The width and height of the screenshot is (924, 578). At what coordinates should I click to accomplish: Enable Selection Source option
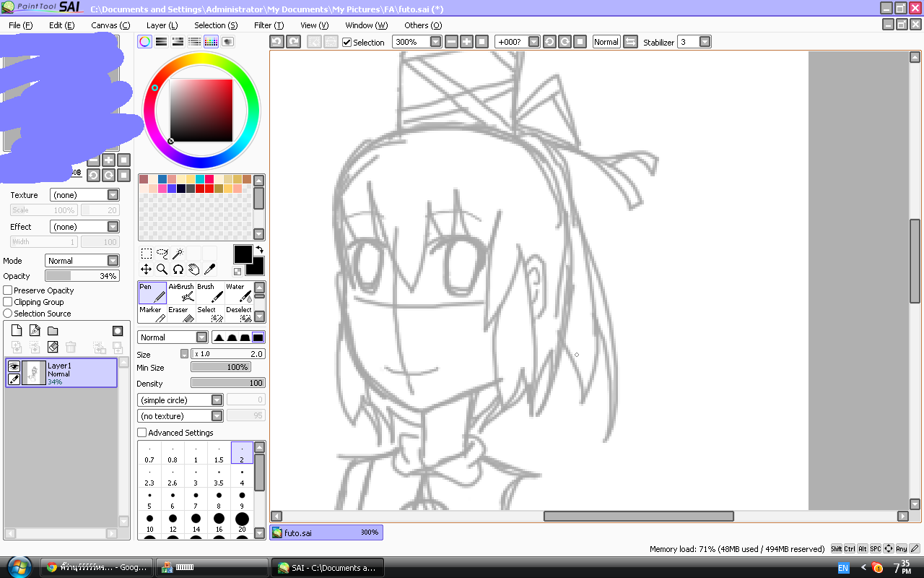click(x=8, y=314)
